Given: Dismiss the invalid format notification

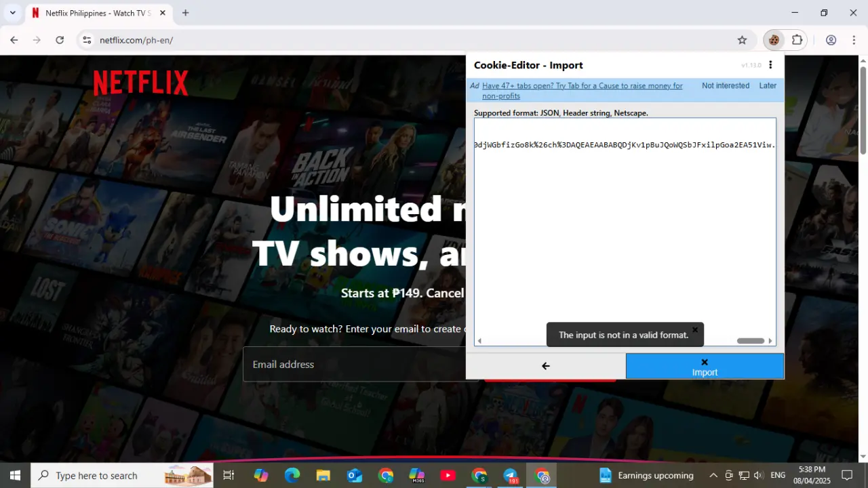Looking at the screenshot, I should [695, 330].
